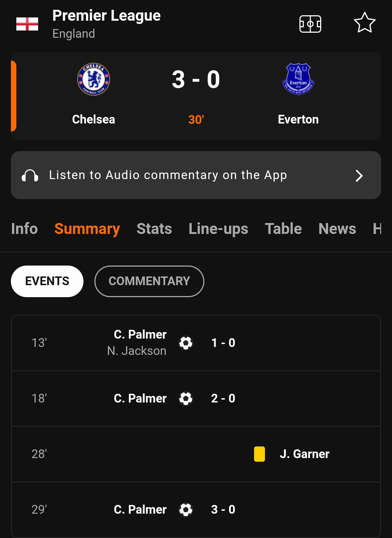This screenshot has width=392, height=538.
Task: Select the goal ball icon at 13'
Action: tap(186, 343)
